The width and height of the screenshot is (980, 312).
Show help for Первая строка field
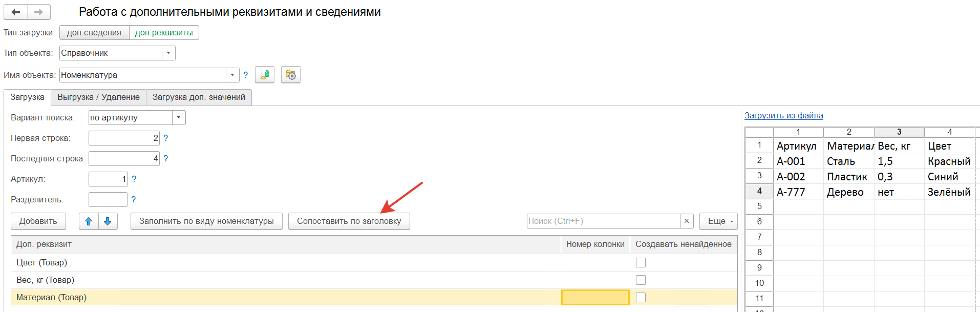(x=166, y=138)
